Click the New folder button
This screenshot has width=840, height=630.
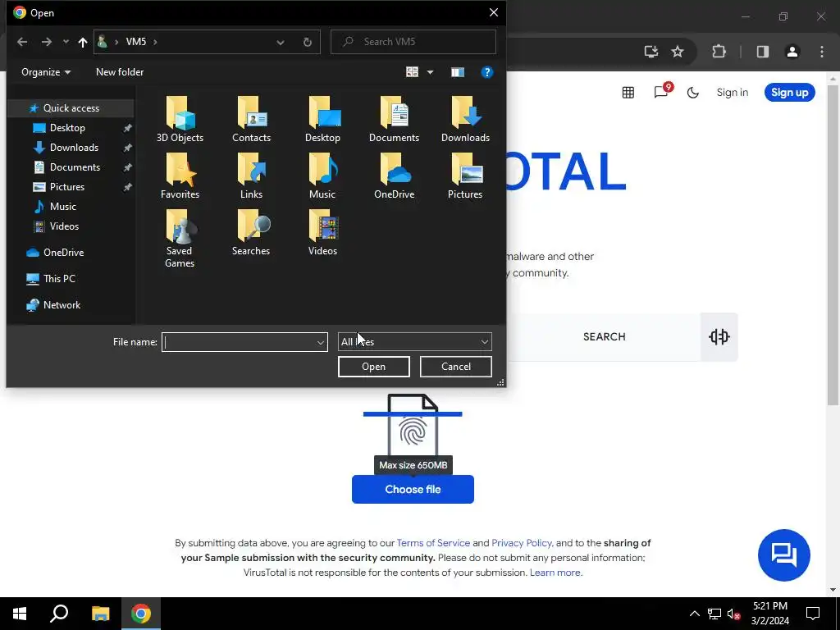[x=120, y=72]
